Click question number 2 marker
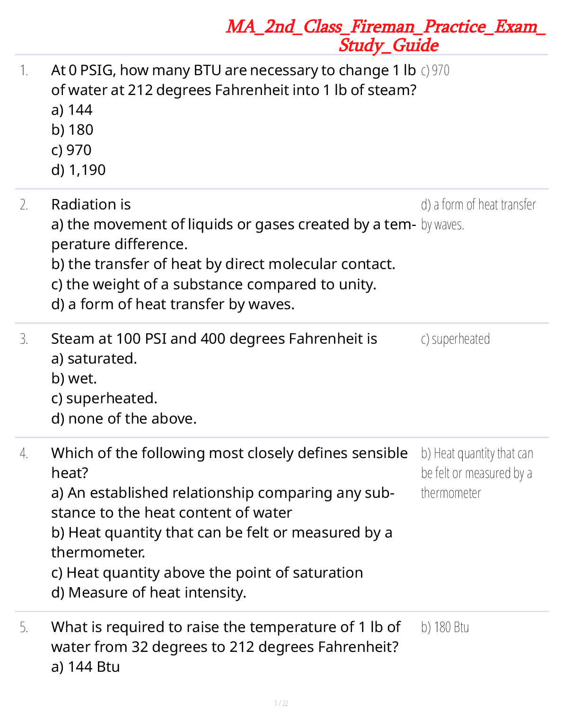This screenshot has width=563, height=728. [x=24, y=205]
